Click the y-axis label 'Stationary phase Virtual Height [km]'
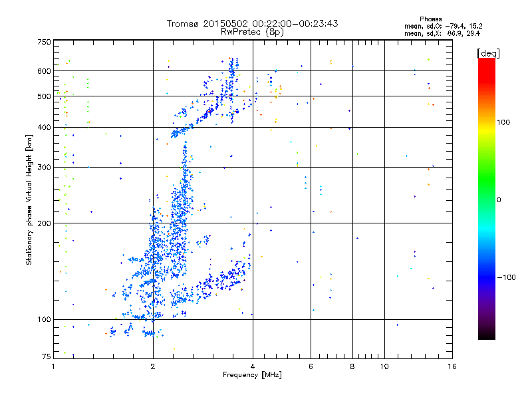The width and height of the screenshot is (532, 399). (x=29, y=199)
